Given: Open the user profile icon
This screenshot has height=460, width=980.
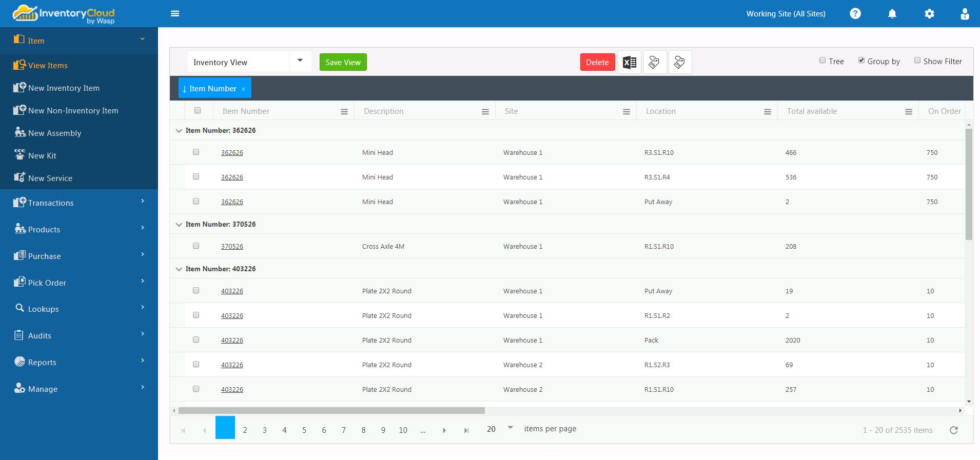Looking at the screenshot, I should tap(965, 14).
